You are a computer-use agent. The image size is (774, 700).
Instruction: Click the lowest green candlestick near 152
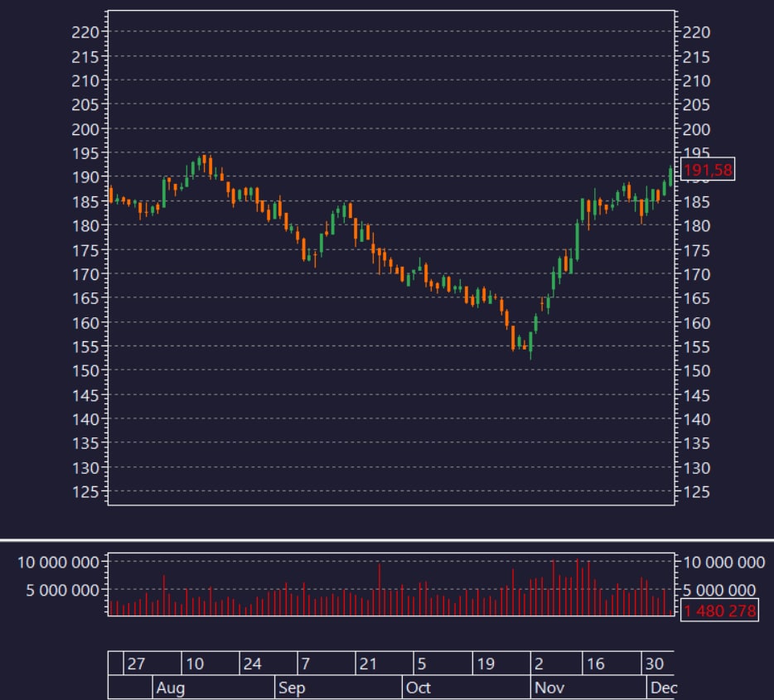[x=530, y=345]
